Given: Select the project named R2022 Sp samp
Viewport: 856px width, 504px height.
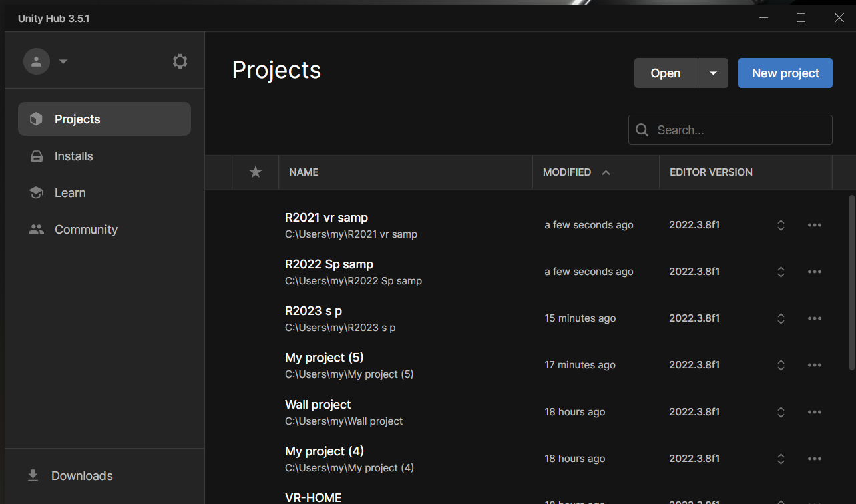Looking at the screenshot, I should tap(329, 264).
